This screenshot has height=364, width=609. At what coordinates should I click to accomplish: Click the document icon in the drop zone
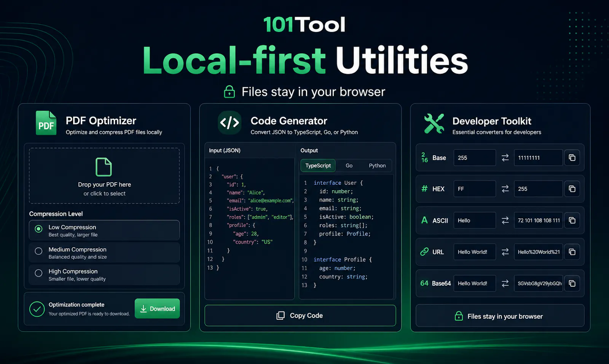[x=104, y=167]
